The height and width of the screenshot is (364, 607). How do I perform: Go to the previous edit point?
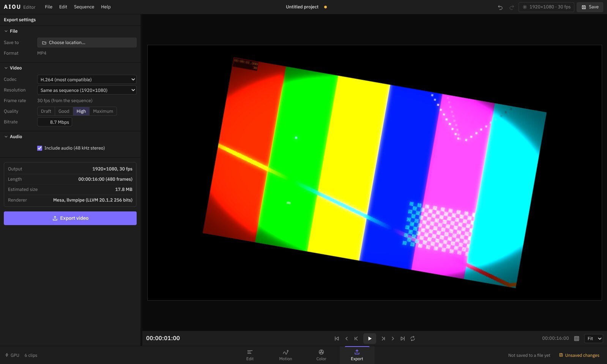tap(356, 339)
